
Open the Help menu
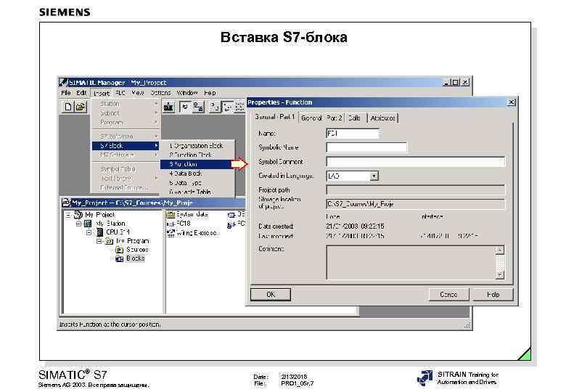210,93
